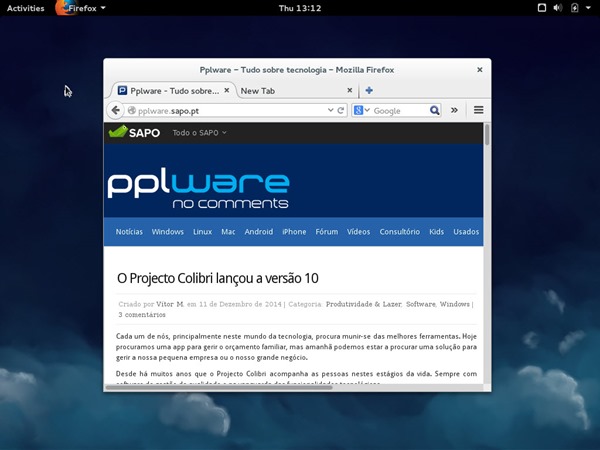This screenshot has width=600, height=450.
Task: Open the system menu arrow
Action: [x=588, y=8]
